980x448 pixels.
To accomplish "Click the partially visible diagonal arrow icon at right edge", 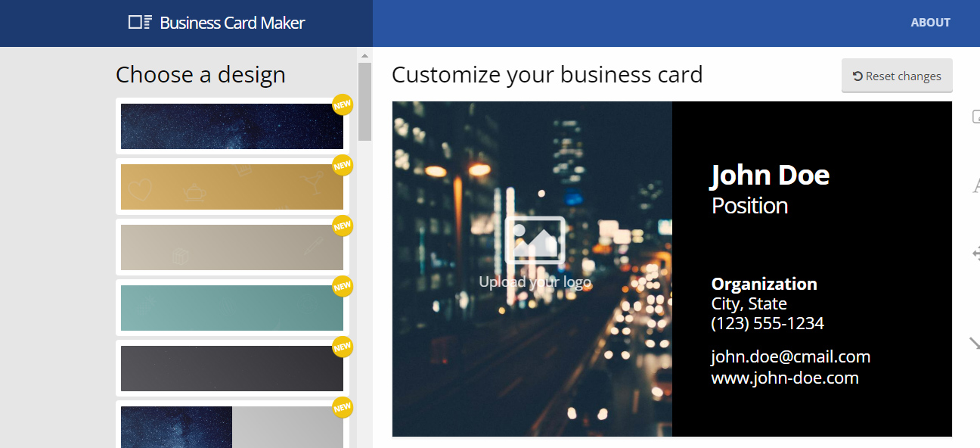I will point(975,344).
